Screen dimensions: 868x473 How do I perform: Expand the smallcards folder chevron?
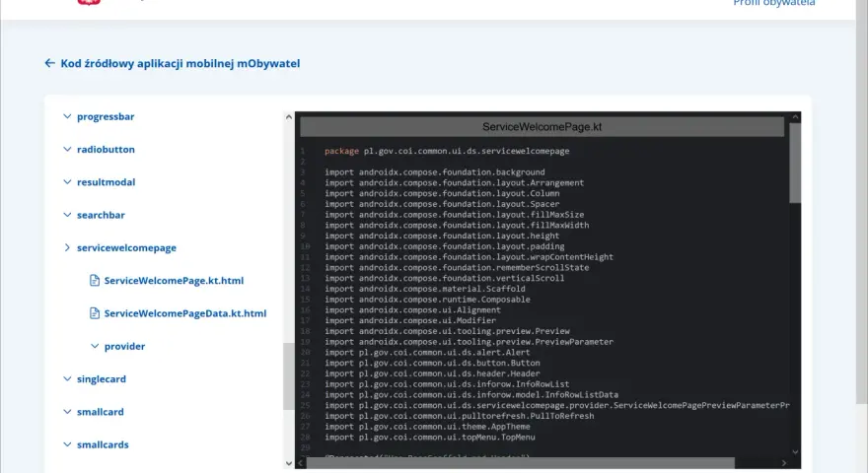coord(67,444)
